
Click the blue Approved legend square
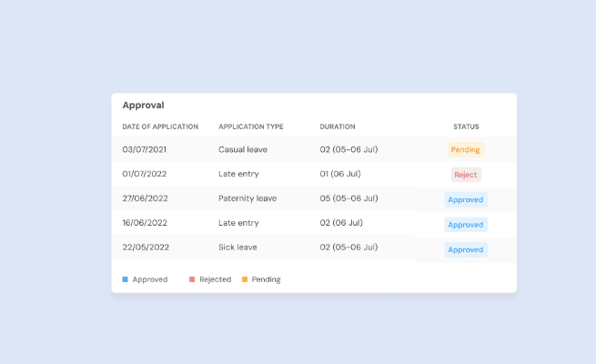tap(125, 279)
